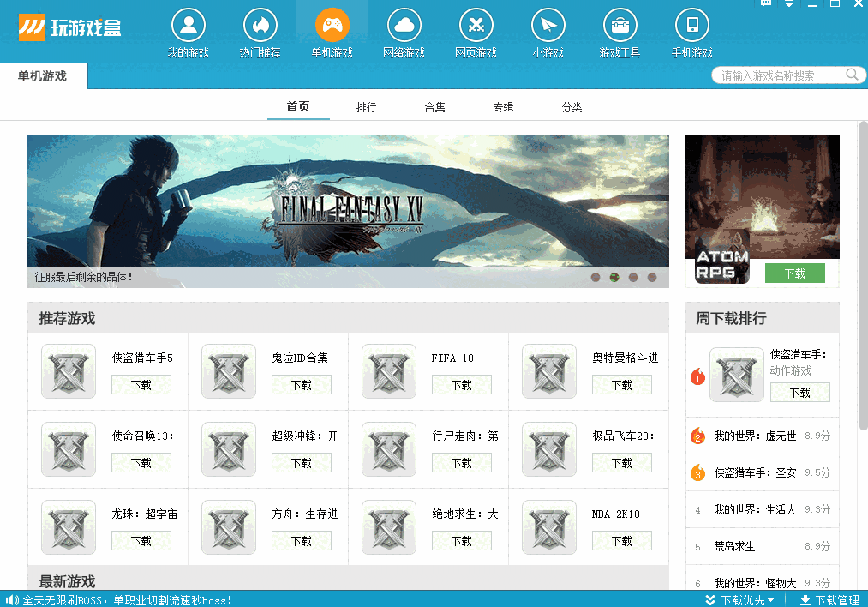Open the 我的游戏 section icon

189,26
